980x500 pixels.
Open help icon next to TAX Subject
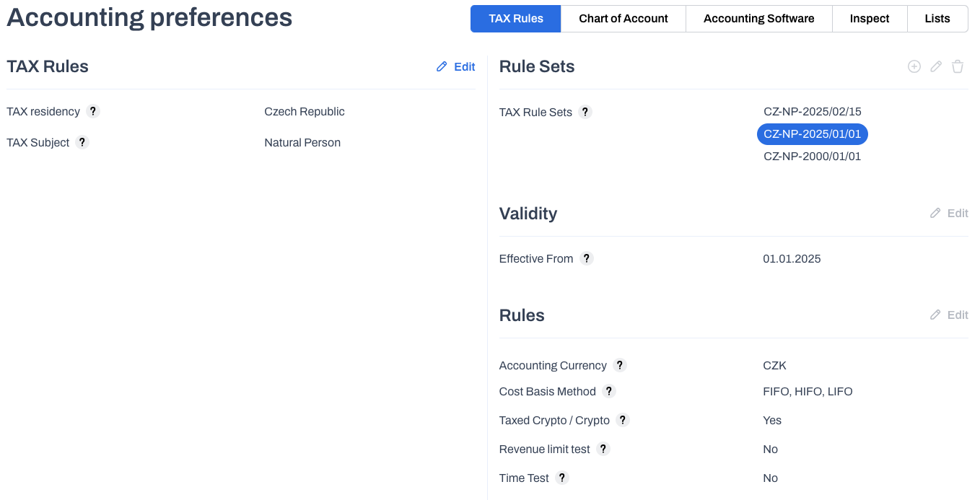[82, 142]
